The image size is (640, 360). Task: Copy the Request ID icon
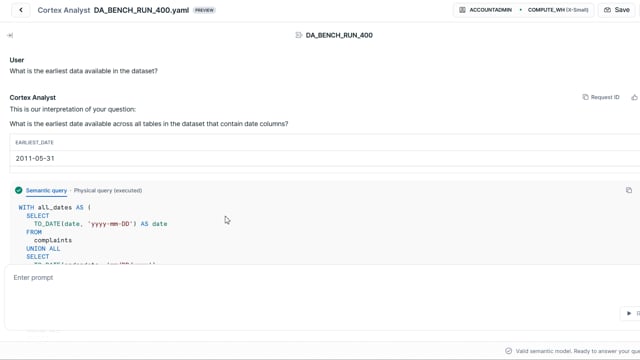point(585,97)
